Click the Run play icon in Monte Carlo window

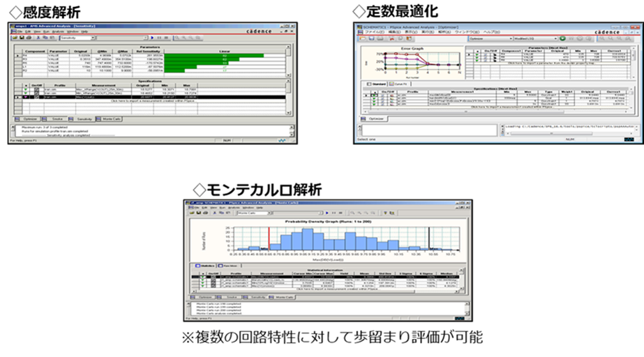click(327, 213)
